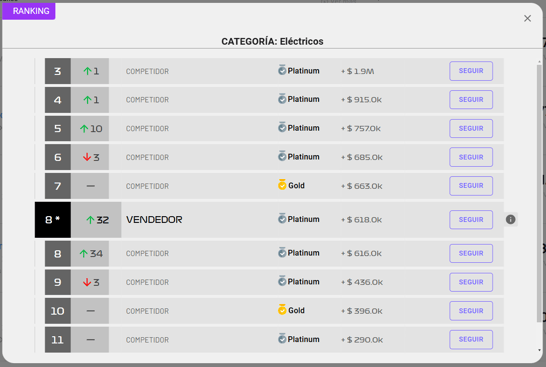This screenshot has width=546, height=367.
Task: Click the rank number 5 badge
Action: tap(58, 128)
